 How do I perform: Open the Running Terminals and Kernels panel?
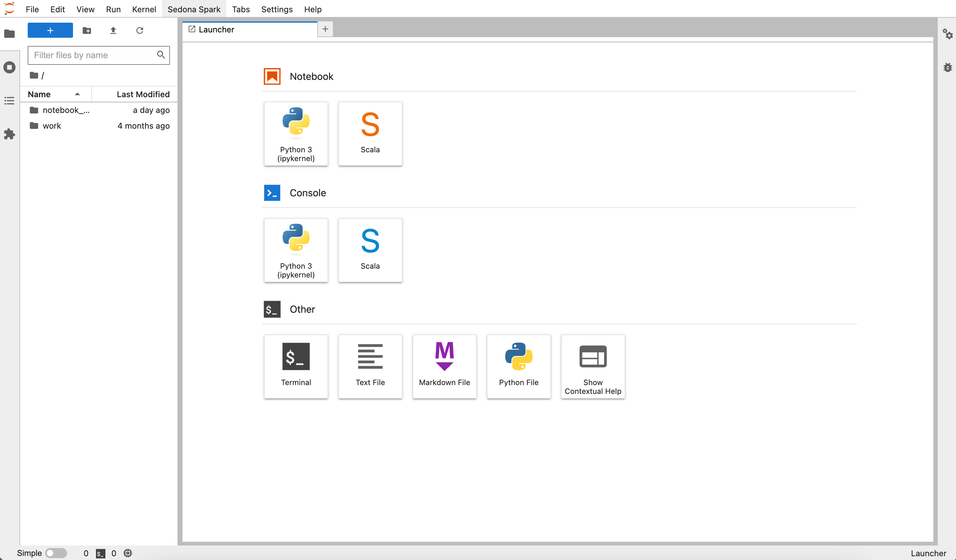pos(9,67)
